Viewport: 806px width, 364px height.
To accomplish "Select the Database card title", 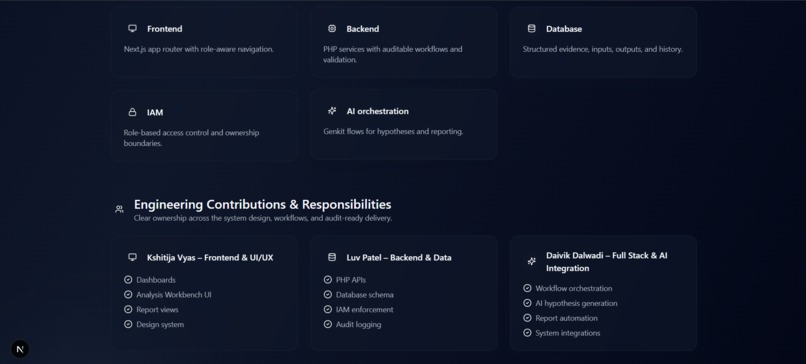I will point(564,29).
